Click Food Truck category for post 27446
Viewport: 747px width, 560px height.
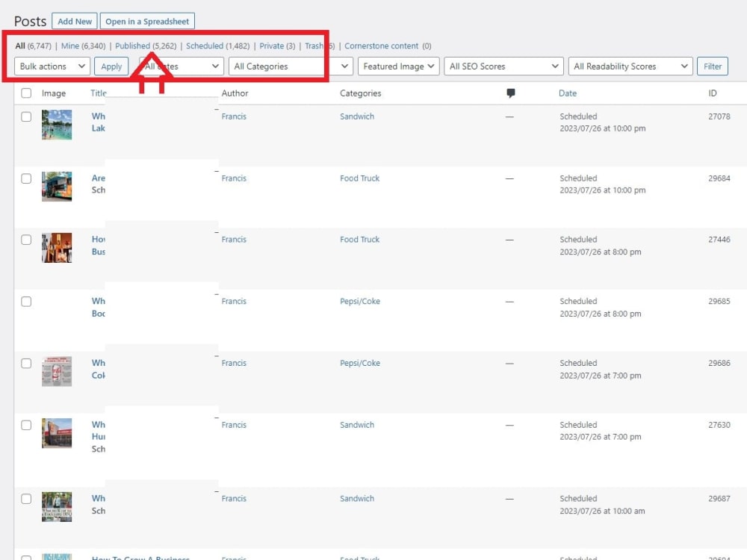coord(360,239)
